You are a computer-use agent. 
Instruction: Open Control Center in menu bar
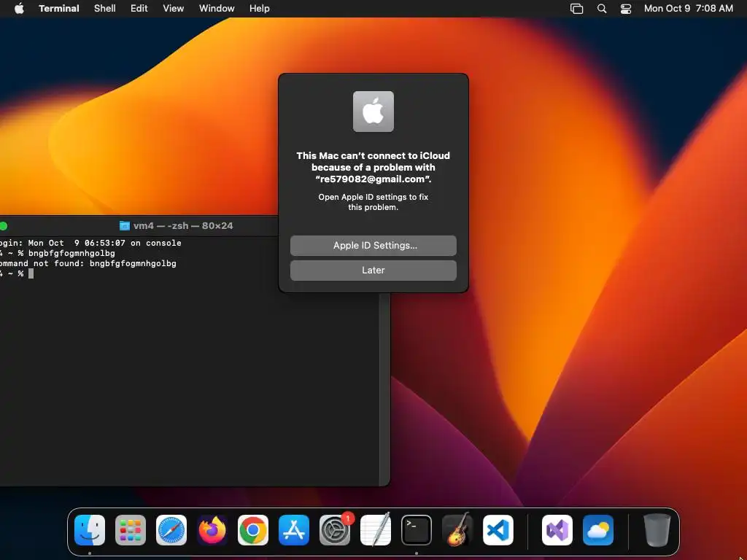click(625, 9)
